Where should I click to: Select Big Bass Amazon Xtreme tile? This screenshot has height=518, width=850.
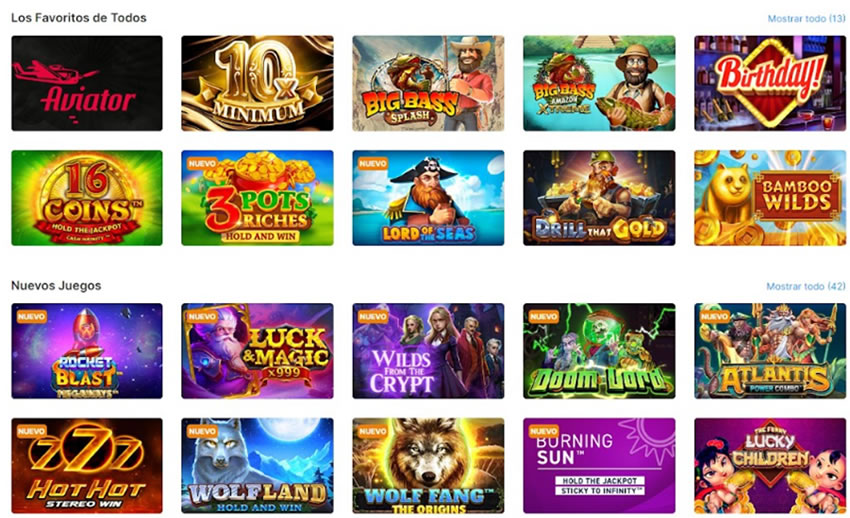(x=599, y=83)
